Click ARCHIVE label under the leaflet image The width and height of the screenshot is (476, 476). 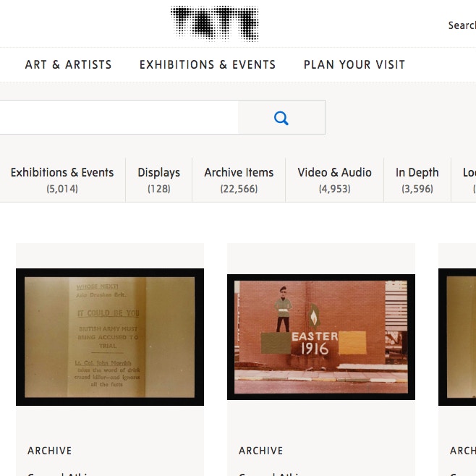coord(50,451)
